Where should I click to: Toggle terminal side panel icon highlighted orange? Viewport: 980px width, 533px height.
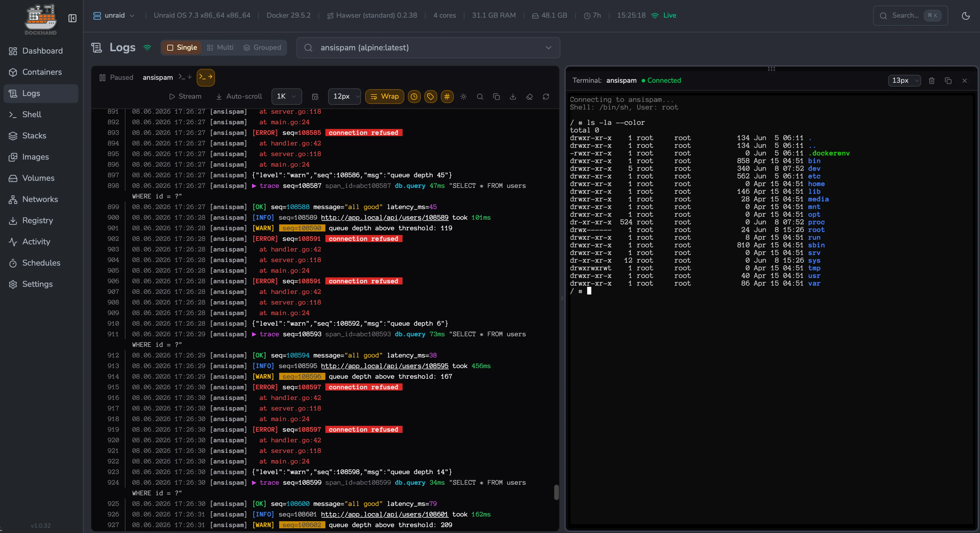(x=206, y=77)
